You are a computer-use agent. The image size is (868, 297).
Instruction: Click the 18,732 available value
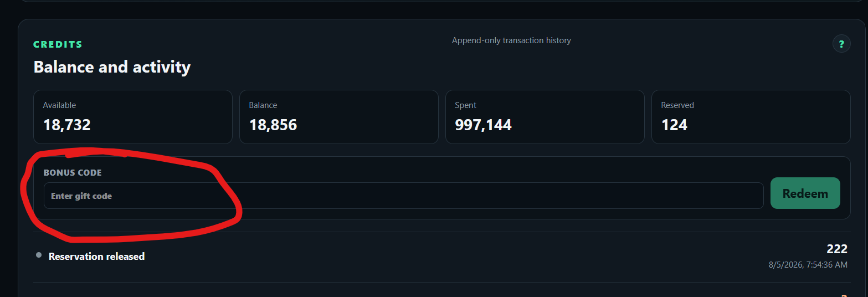66,125
